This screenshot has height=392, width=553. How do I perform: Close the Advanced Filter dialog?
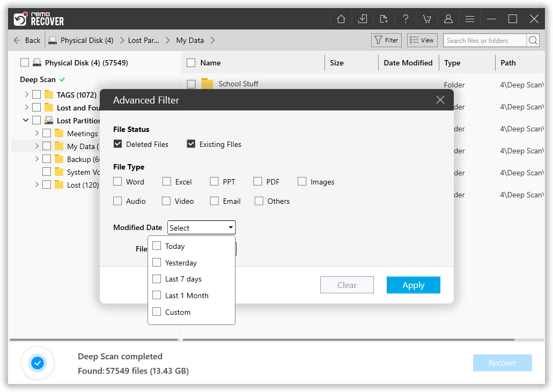[440, 100]
